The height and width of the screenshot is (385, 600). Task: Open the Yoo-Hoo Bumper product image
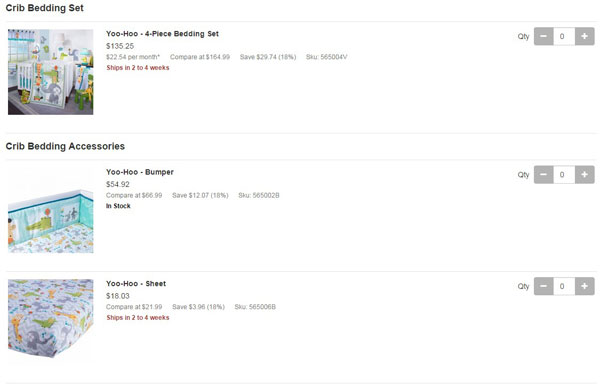click(51, 210)
